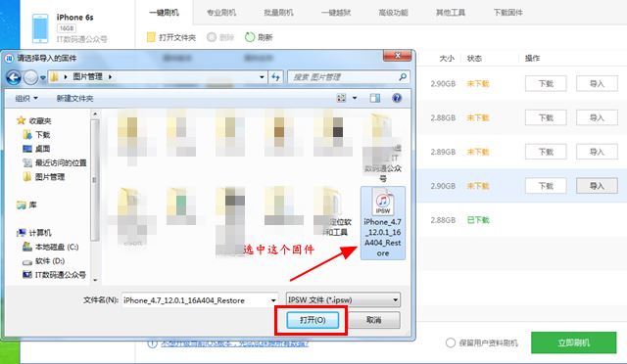The height and width of the screenshot is (364, 627).
Task: Select 下载 in the dialog sidebar
Action: pyautogui.click(x=36, y=135)
